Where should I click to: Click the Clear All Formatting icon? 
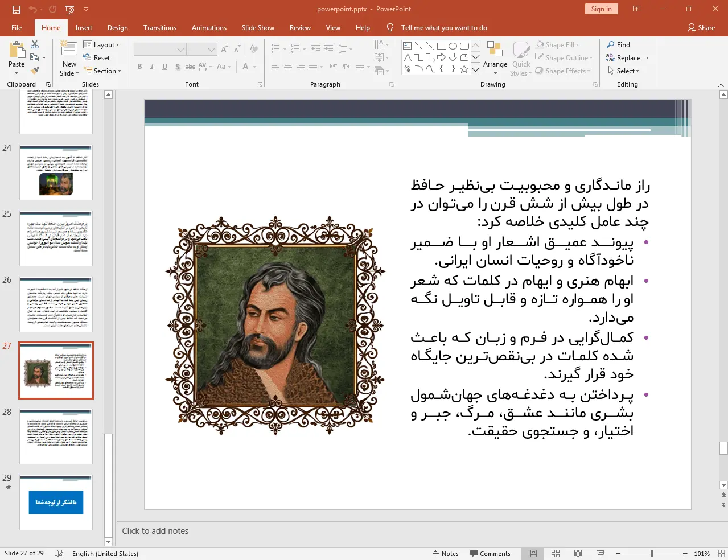(x=254, y=50)
